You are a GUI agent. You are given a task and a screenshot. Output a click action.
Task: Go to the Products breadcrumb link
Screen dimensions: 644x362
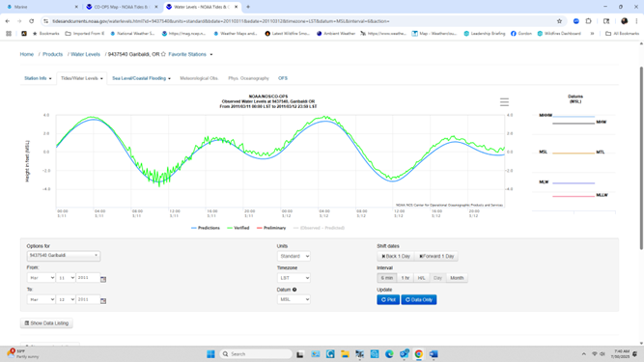52,54
